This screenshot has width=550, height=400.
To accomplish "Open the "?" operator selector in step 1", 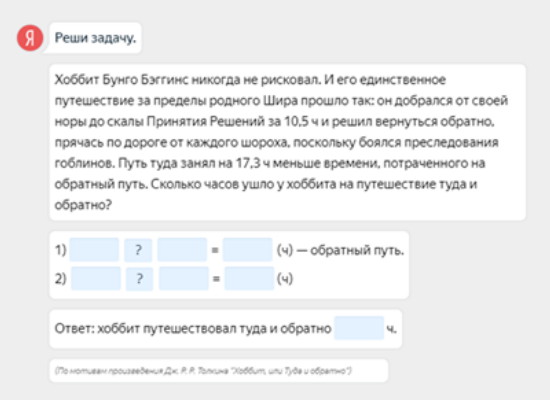I will tap(138, 250).
